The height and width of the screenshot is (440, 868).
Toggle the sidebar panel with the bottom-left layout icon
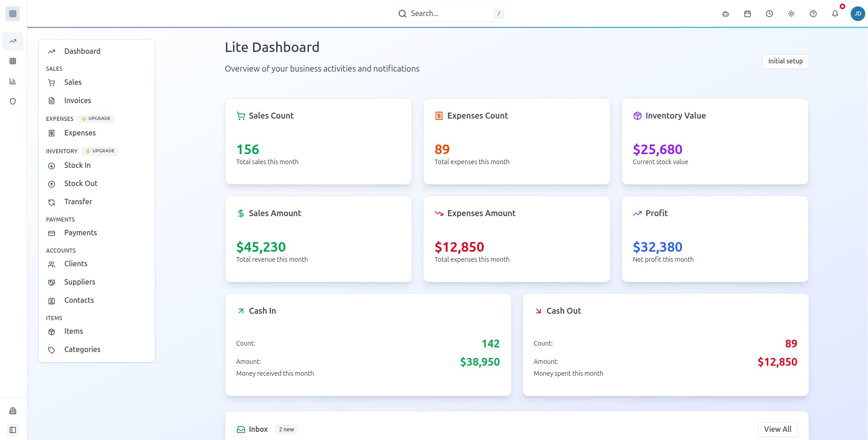point(12,430)
